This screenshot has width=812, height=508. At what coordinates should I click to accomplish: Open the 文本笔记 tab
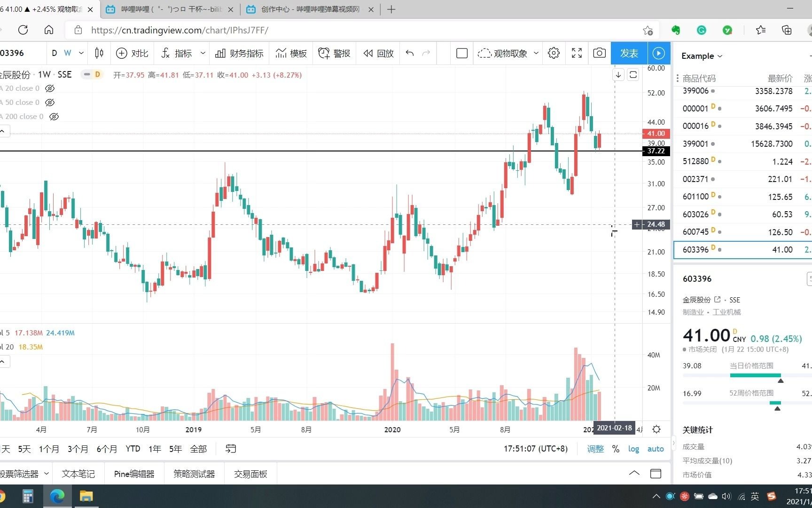pos(78,474)
